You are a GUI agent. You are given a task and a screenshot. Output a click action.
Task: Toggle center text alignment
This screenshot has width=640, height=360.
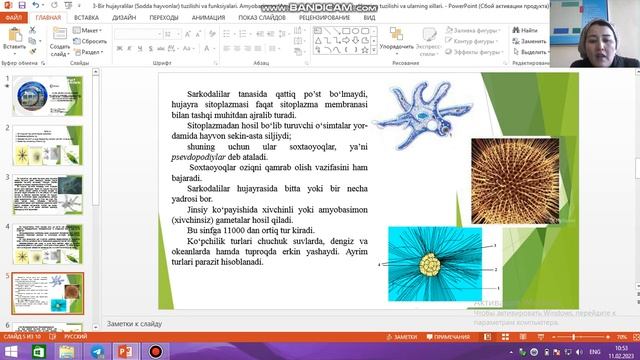click(x=237, y=49)
